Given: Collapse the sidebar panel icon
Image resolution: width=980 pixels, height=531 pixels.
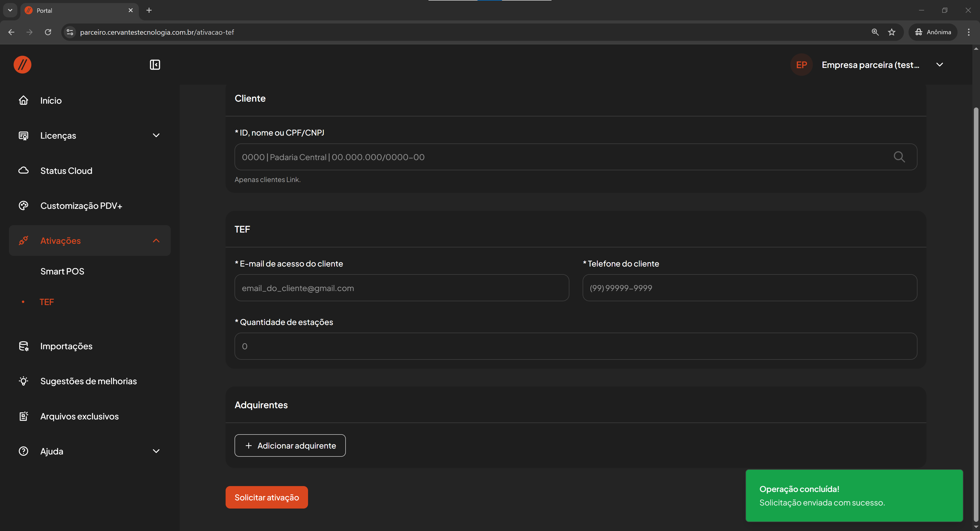Looking at the screenshot, I should [x=155, y=65].
